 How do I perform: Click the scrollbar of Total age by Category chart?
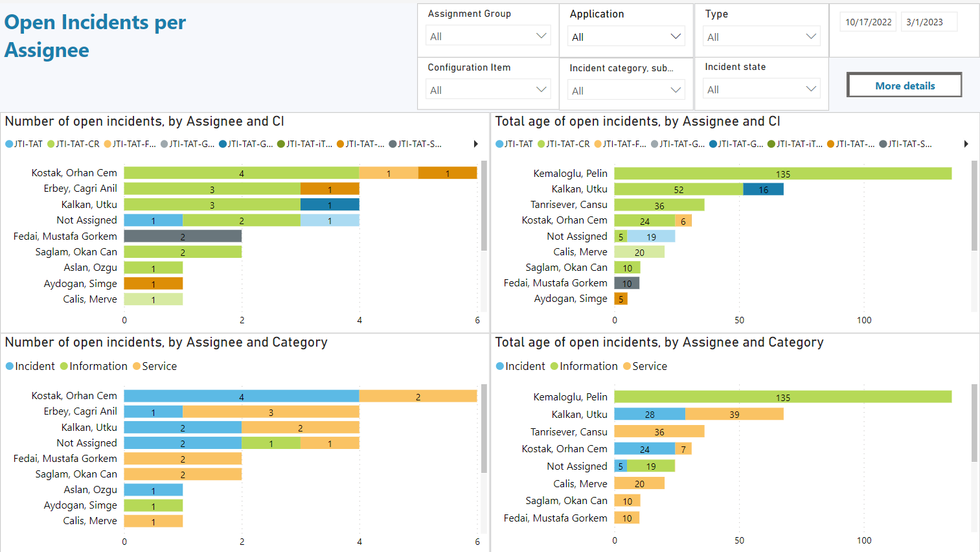click(x=974, y=423)
